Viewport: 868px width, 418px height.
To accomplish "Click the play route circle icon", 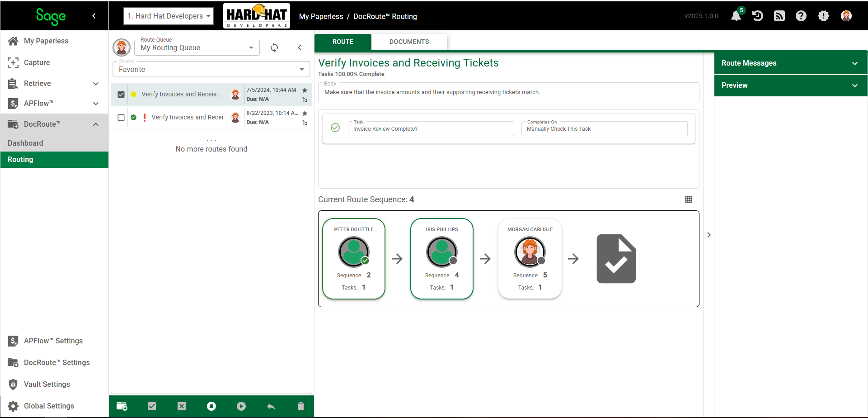I will (x=241, y=406).
